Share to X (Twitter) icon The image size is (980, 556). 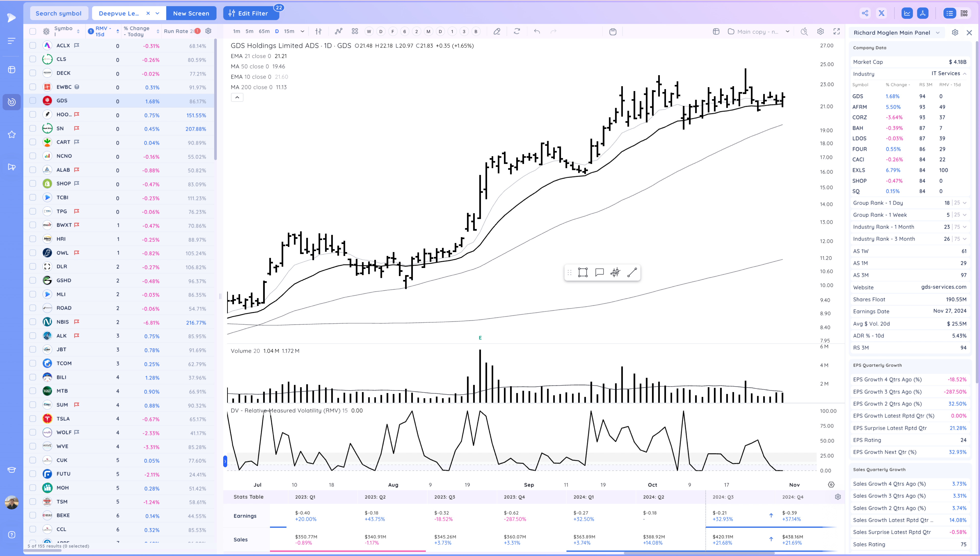[x=881, y=13]
